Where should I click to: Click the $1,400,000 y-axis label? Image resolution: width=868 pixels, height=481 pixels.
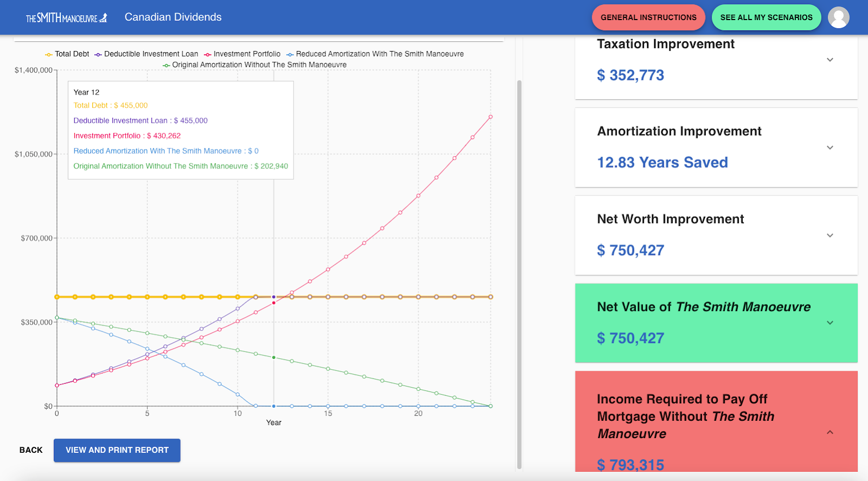(34, 70)
